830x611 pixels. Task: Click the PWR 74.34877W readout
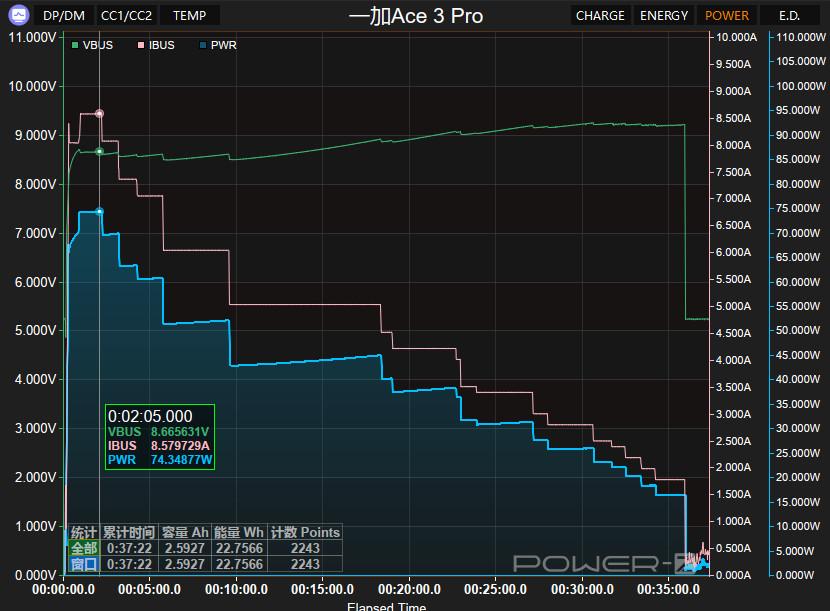click(x=160, y=460)
